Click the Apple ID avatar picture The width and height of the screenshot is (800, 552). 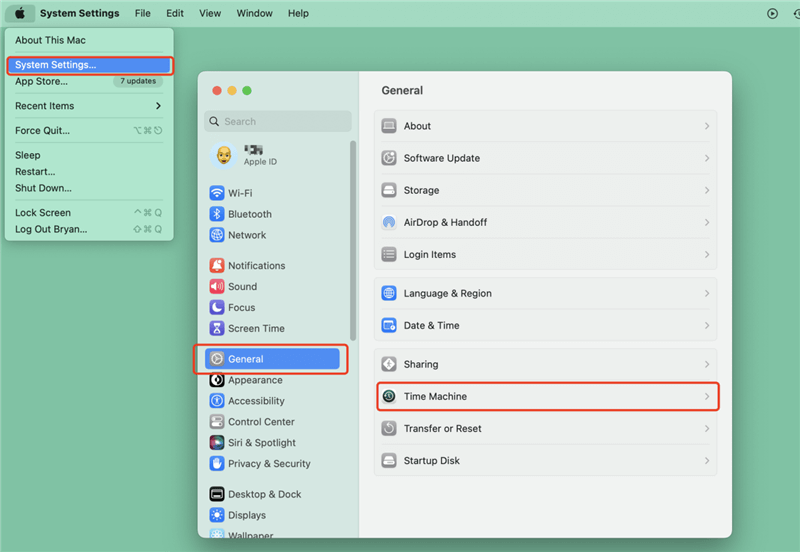(223, 155)
